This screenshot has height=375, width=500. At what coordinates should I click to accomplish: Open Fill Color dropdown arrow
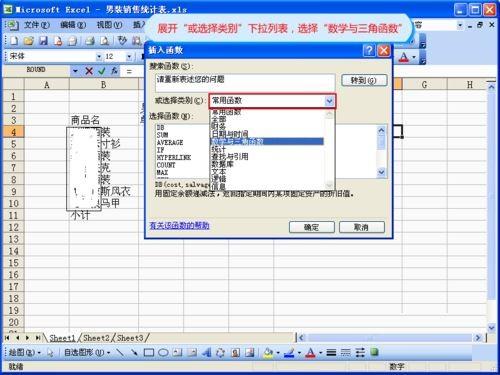277,353
